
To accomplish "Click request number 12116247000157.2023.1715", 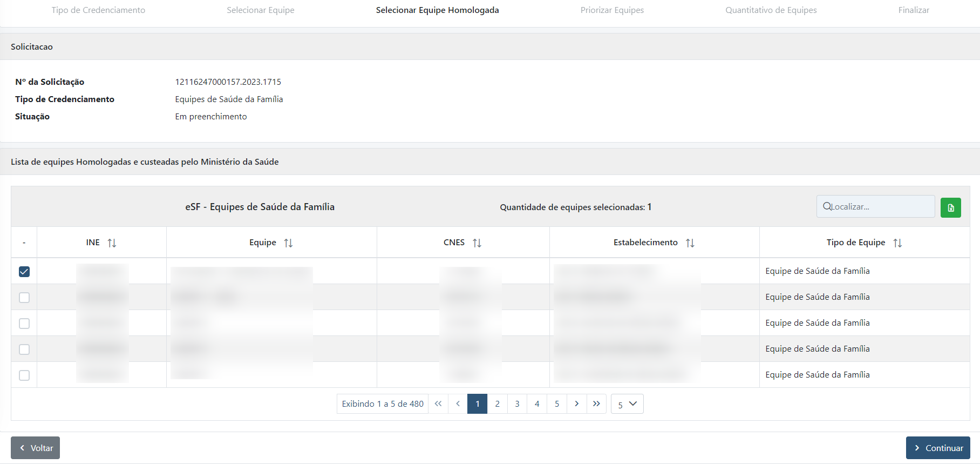I will coord(228,82).
